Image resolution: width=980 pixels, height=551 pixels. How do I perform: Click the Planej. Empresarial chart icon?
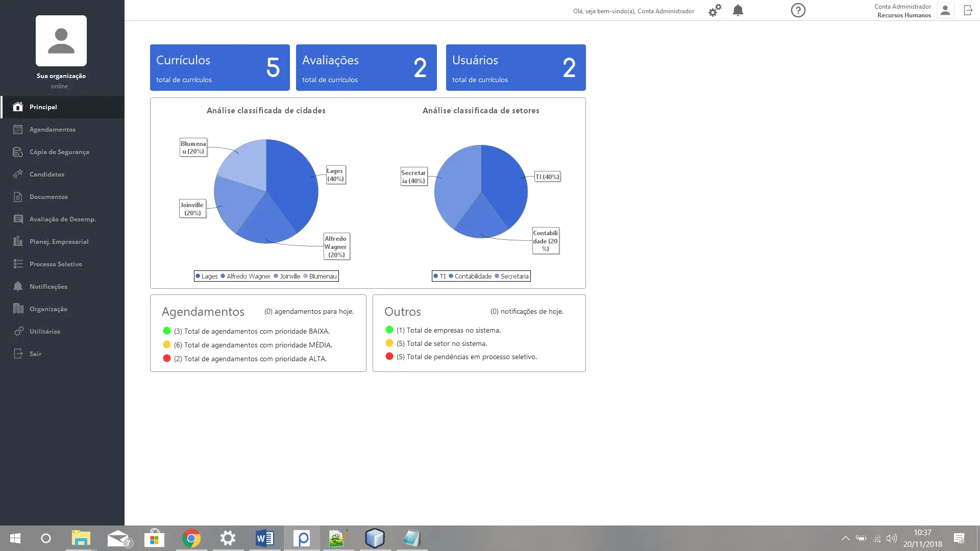pyautogui.click(x=18, y=241)
